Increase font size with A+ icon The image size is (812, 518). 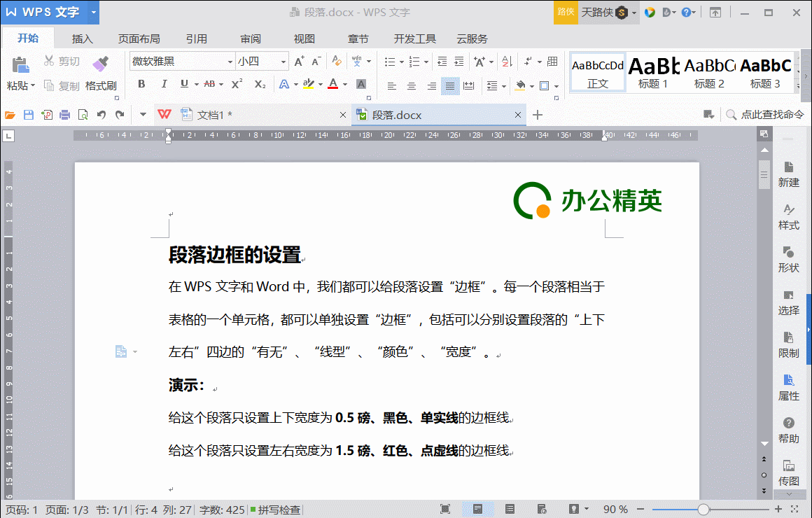pos(300,61)
